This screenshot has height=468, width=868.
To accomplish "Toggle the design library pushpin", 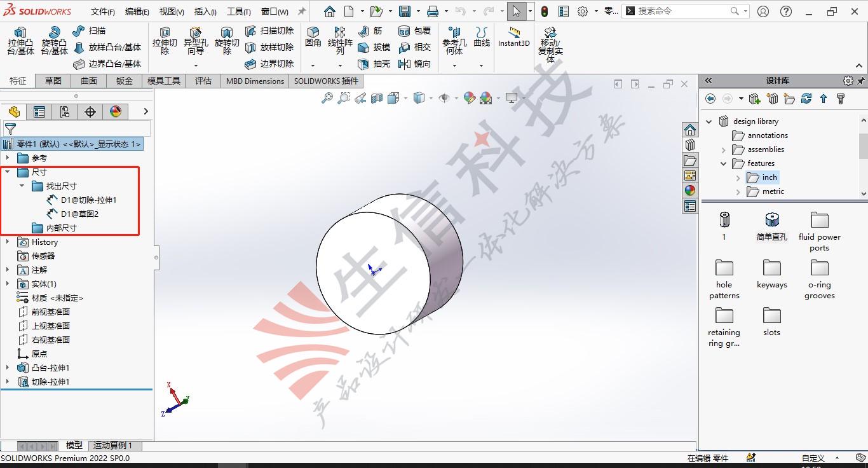I will click(862, 81).
